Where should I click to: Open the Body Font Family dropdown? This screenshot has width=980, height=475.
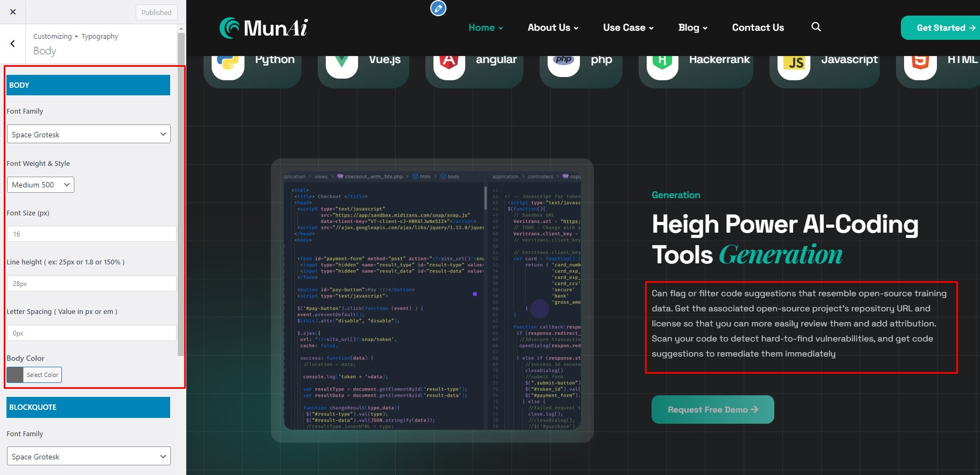[x=89, y=134]
